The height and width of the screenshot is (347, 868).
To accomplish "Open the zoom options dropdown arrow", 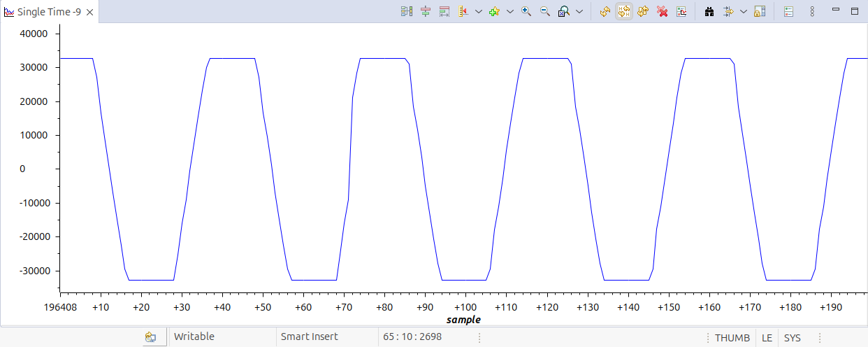I will tap(579, 12).
